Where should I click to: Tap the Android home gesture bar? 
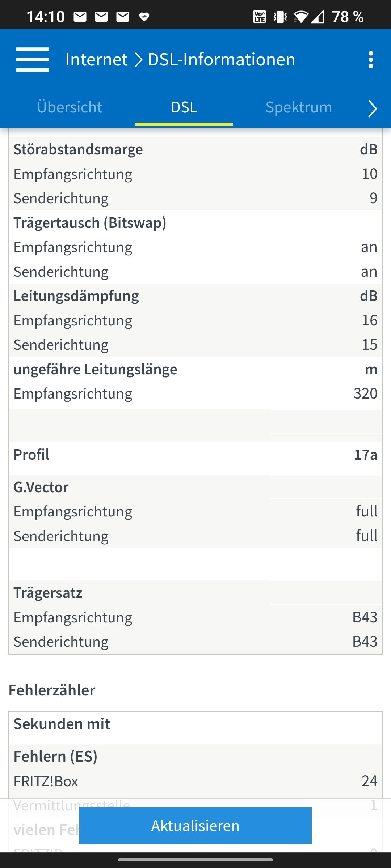195,860
